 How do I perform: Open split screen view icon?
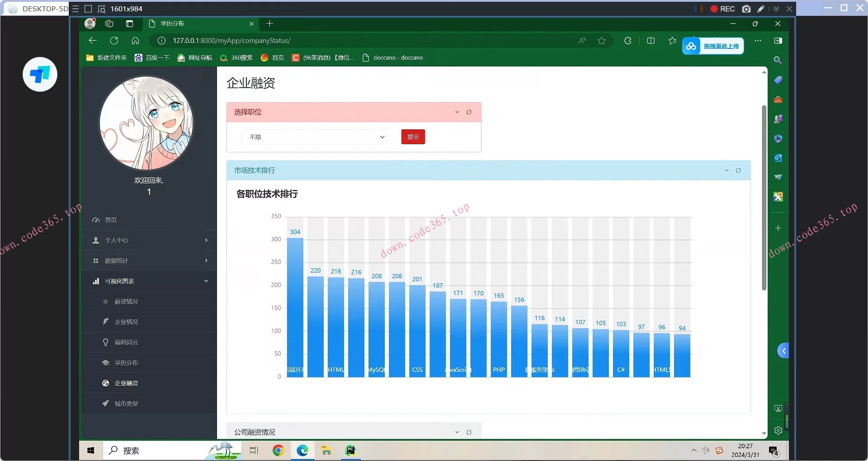[651, 41]
